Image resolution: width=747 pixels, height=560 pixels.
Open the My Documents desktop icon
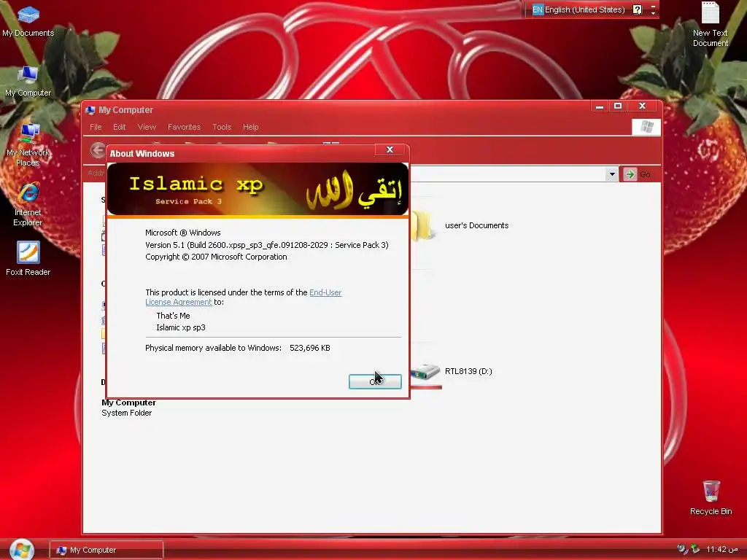(x=28, y=21)
